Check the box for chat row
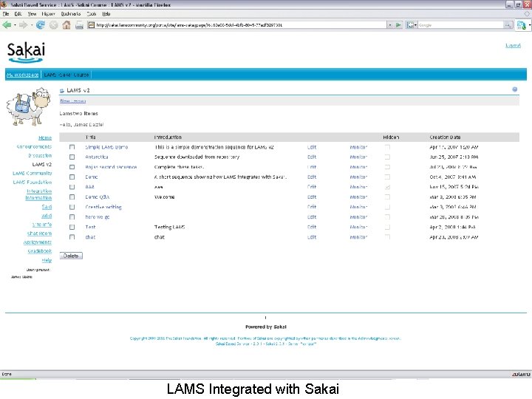The height and width of the screenshot is (399, 532). (x=72, y=237)
